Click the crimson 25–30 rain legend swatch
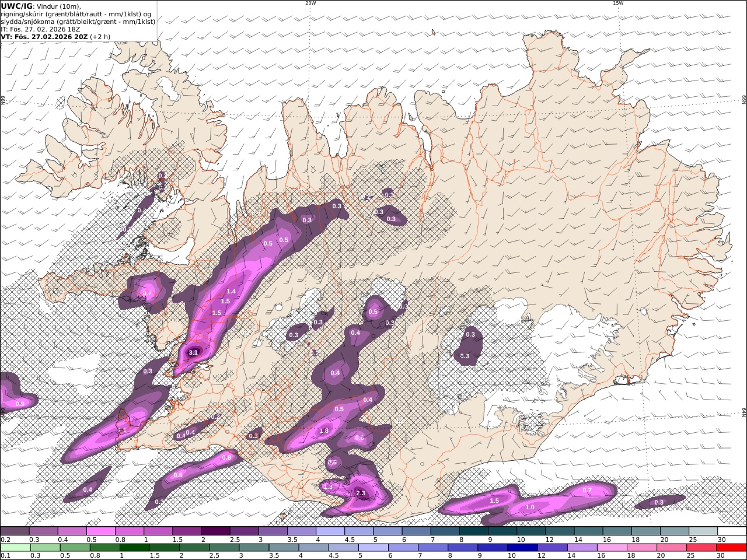 point(701,547)
